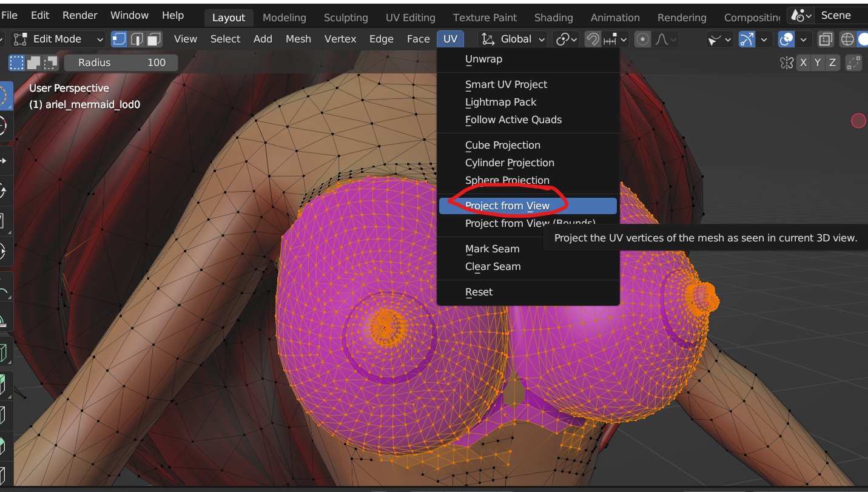Choose Mark Seam
The height and width of the screenshot is (492, 868).
tap(528, 249)
